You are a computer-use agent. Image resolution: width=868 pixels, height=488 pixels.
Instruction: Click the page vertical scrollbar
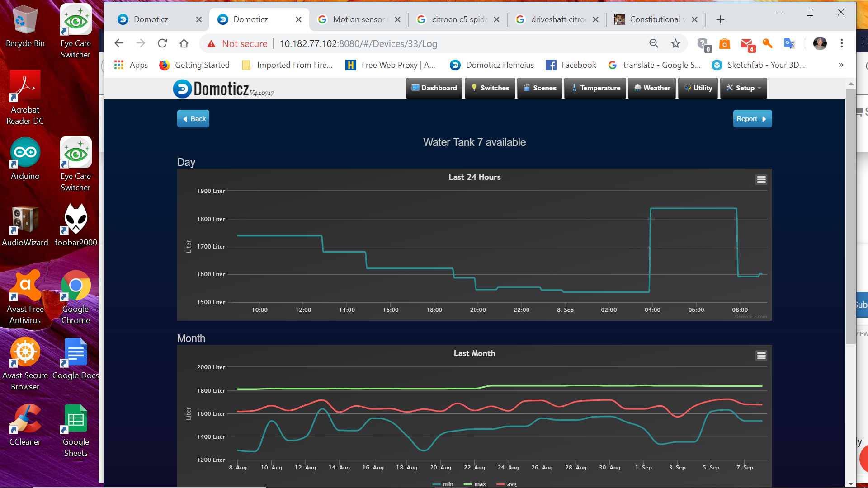pos(850,217)
